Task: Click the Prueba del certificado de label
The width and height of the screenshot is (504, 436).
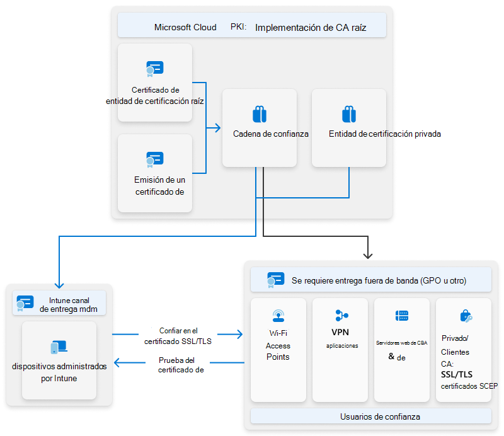Action: [178, 365]
